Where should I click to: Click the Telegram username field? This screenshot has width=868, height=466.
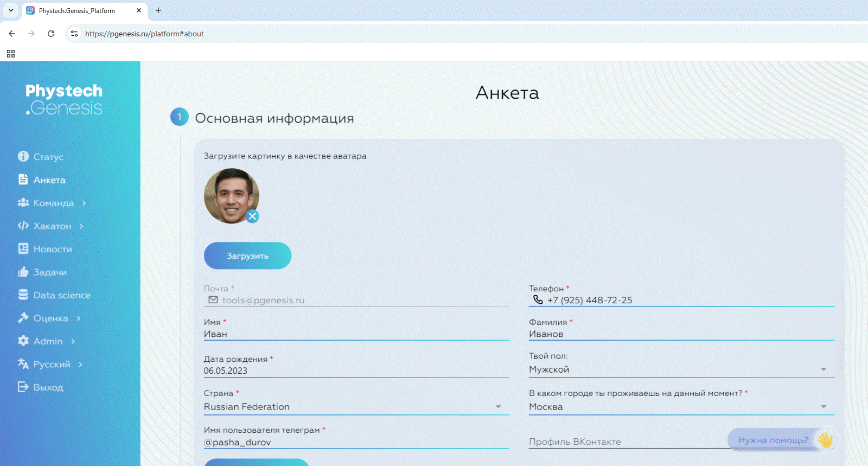(x=356, y=442)
